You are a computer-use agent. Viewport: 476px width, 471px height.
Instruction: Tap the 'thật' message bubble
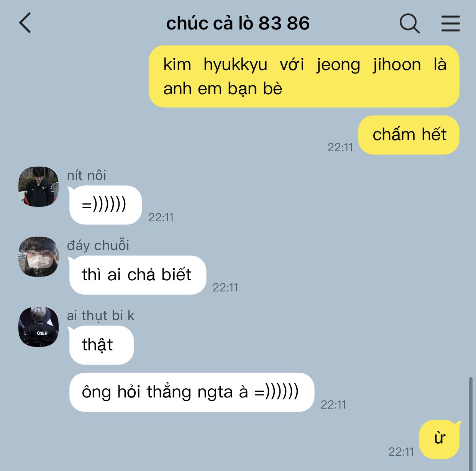(101, 345)
